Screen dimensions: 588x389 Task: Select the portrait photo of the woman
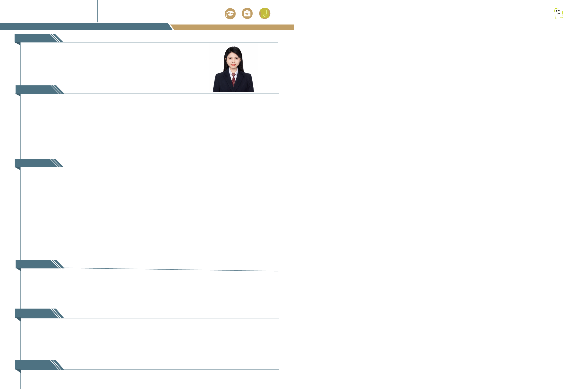pos(233,69)
